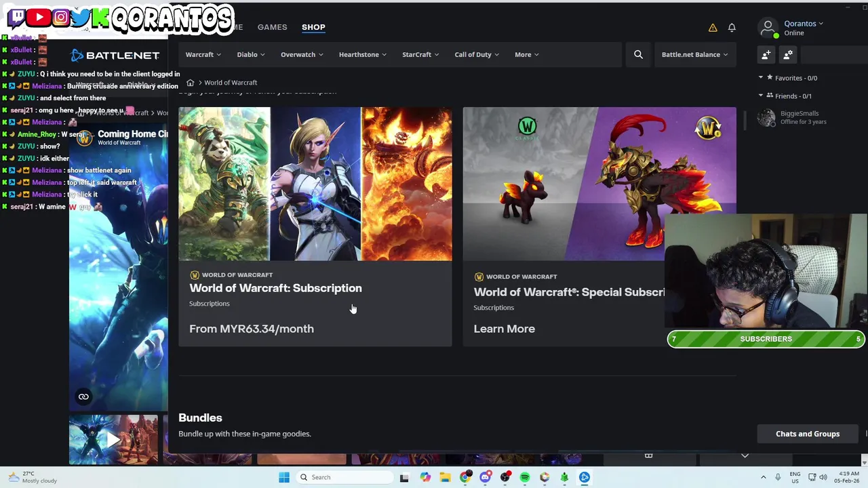
Task: Click BiggieSmalls in the friends list
Action: click(x=799, y=113)
